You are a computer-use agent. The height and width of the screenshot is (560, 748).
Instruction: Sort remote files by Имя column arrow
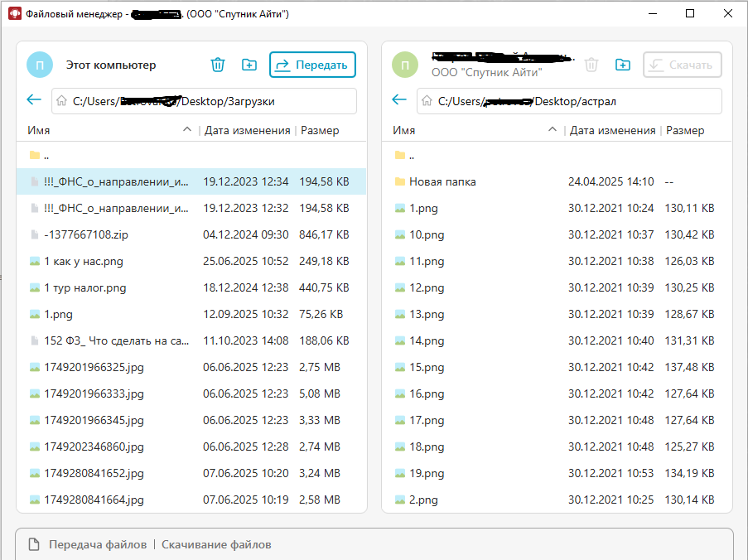(553, 130)
